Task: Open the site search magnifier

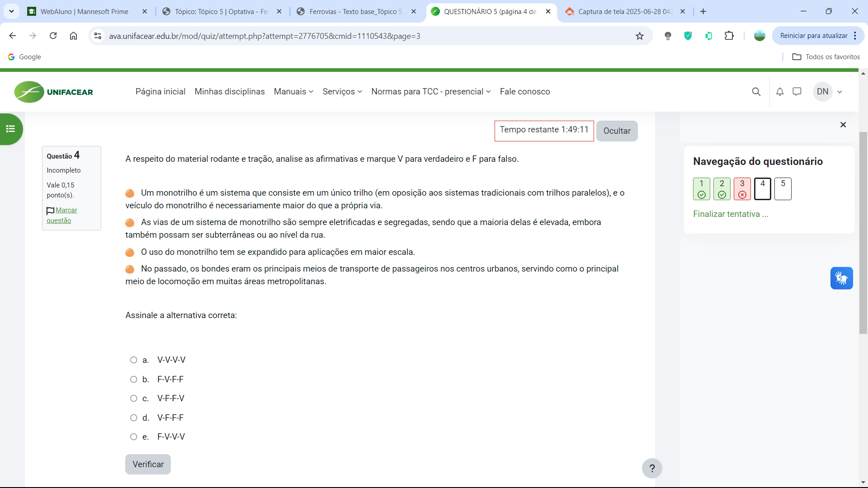Action: coord(756,92)
